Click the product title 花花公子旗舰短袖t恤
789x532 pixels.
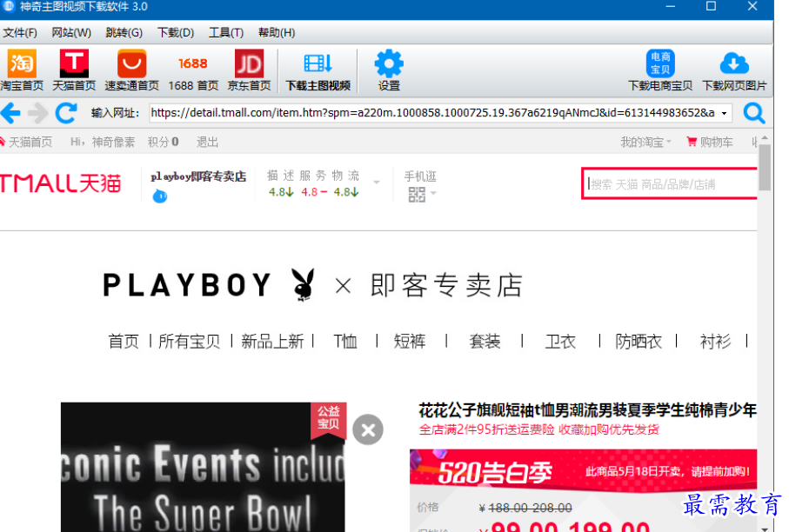[586, 410]
